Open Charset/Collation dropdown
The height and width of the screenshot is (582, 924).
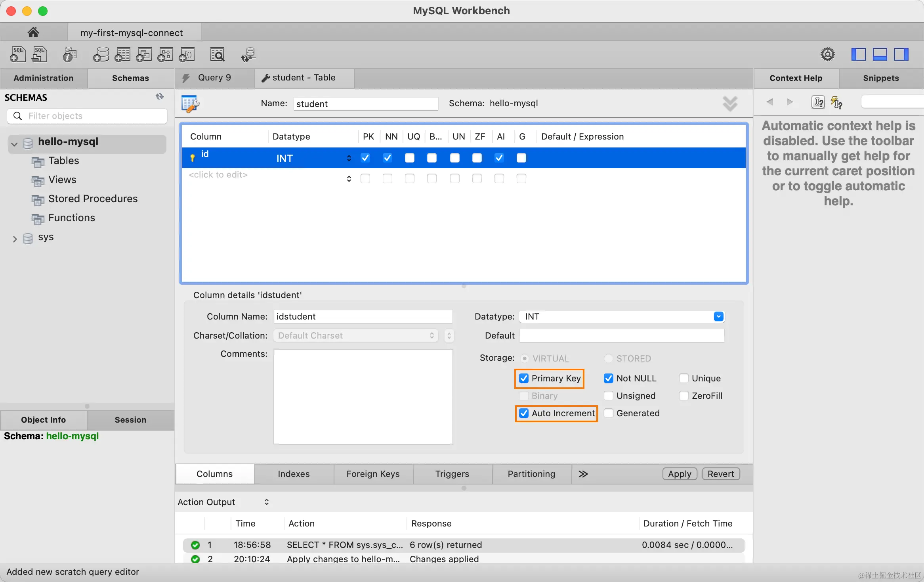click(x=356, y=335)
